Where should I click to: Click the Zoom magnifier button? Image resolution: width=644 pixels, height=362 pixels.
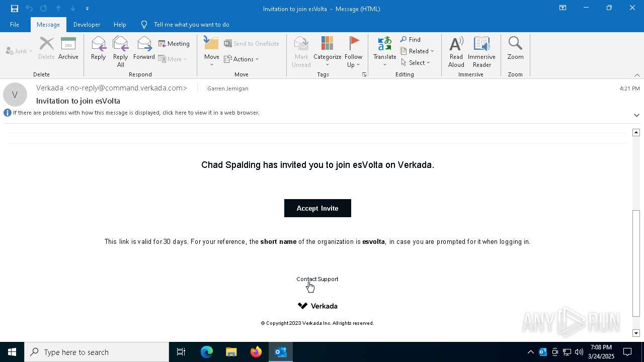(x=515, y=49)
